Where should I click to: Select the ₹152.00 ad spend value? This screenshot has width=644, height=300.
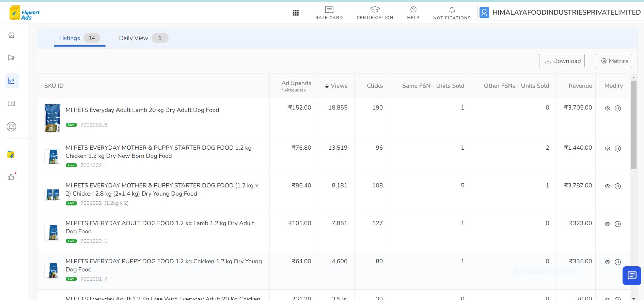coord(300,107)
